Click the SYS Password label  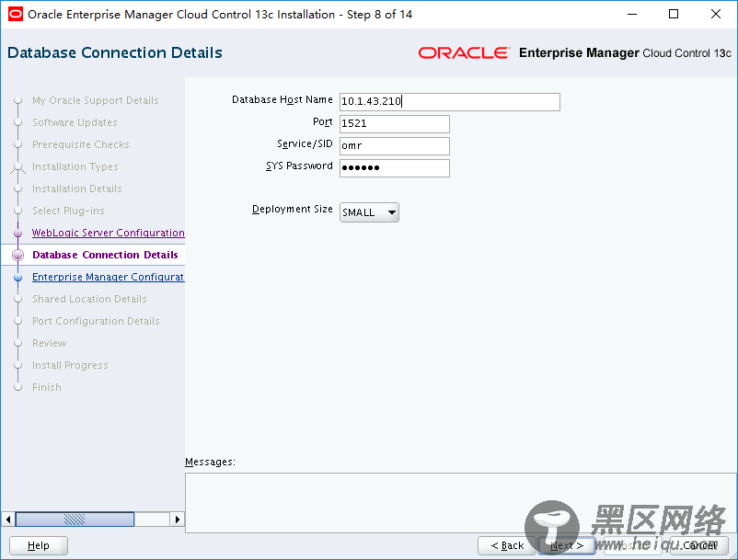coord(299,166)
